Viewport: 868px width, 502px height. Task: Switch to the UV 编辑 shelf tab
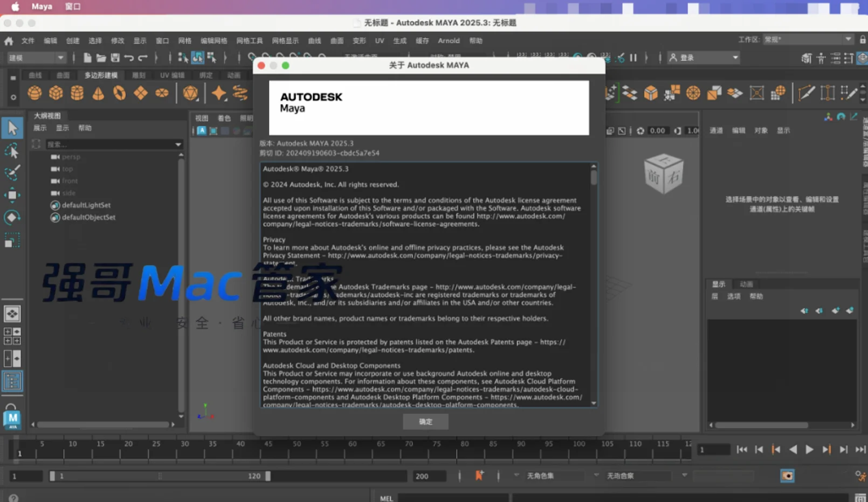coord(172,75)
